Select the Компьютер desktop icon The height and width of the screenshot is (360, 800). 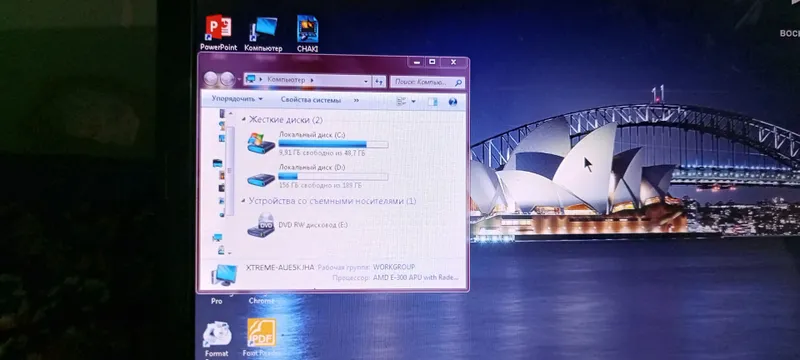263,29
